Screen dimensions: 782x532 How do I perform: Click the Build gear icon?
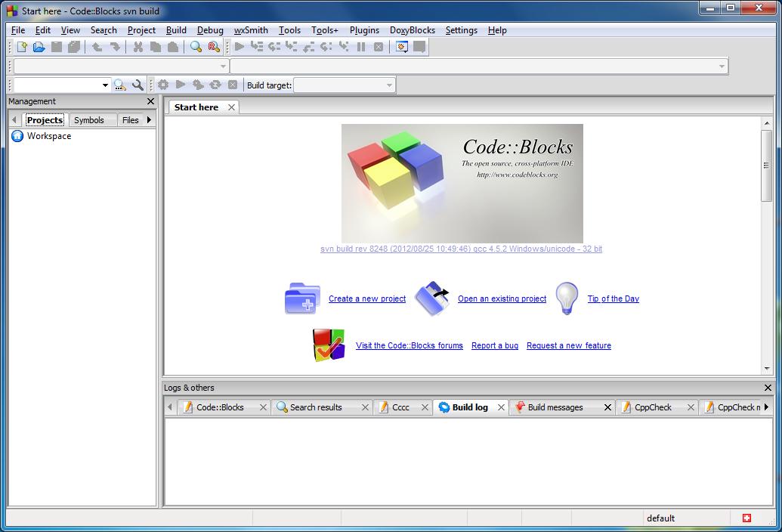(x=163, y=85)
